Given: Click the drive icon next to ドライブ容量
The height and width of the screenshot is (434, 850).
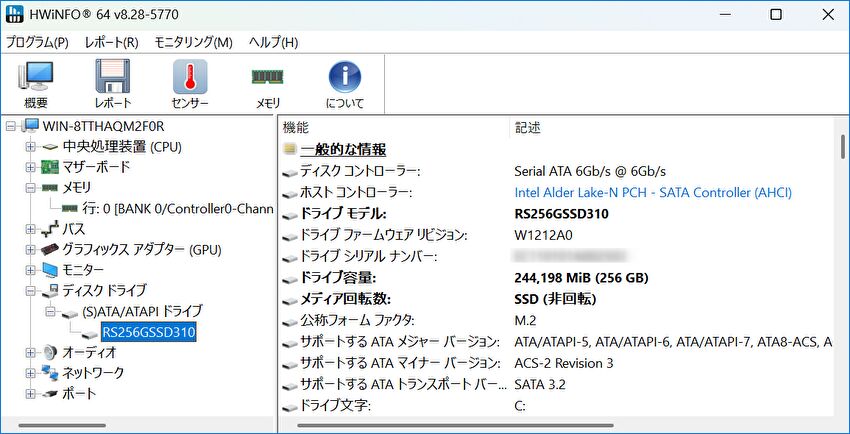Looking at the screenshot, I should coord(290,280).
